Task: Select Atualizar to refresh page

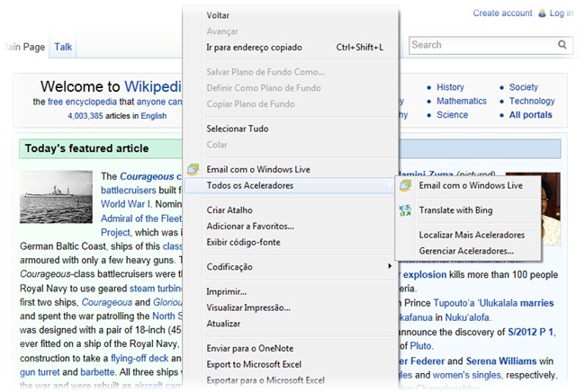Action: pyautogui.click(x=223, y=324)
